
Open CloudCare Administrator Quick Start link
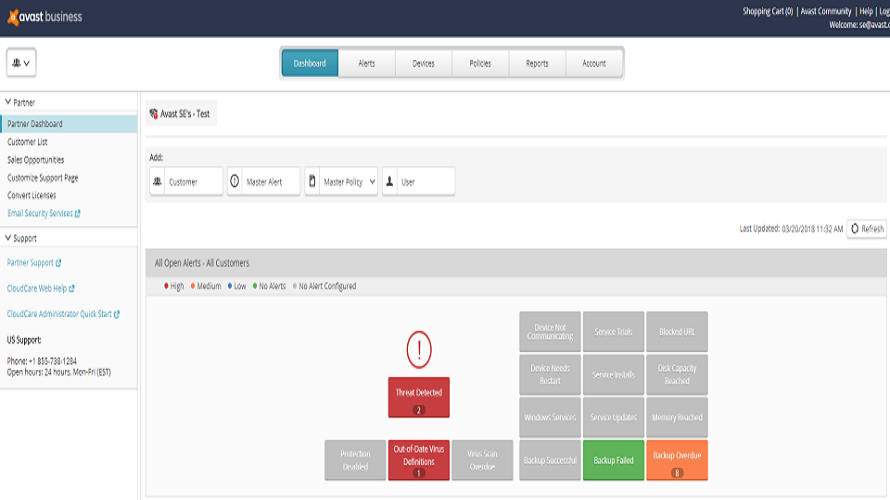(x=59, y=314)
